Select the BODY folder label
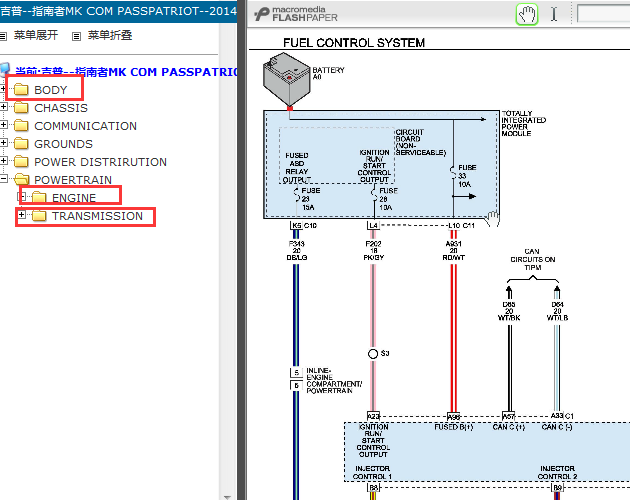The image size is (630, 500). coord(51,90)
